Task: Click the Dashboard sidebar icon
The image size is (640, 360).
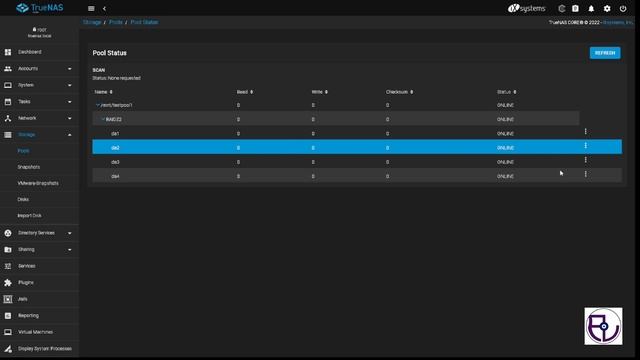Action: [8, 52]
